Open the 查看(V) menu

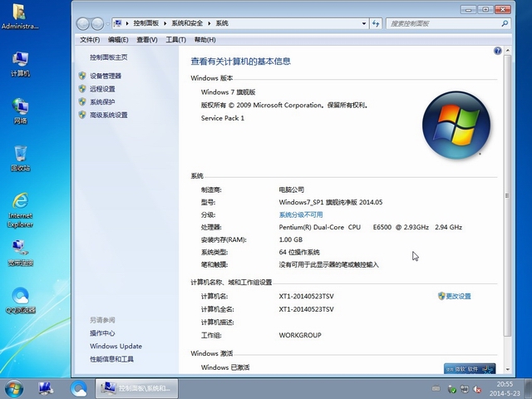pyautogui.click(x=147, y=40)
